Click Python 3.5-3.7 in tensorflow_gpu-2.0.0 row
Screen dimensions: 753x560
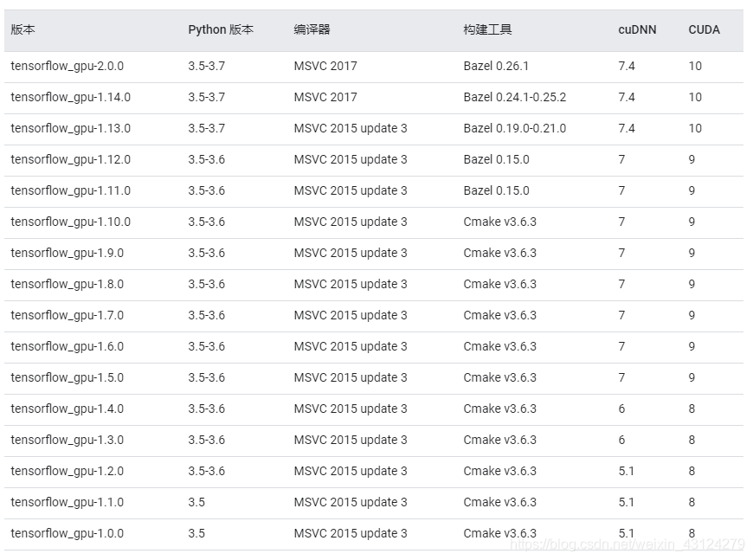207,67
